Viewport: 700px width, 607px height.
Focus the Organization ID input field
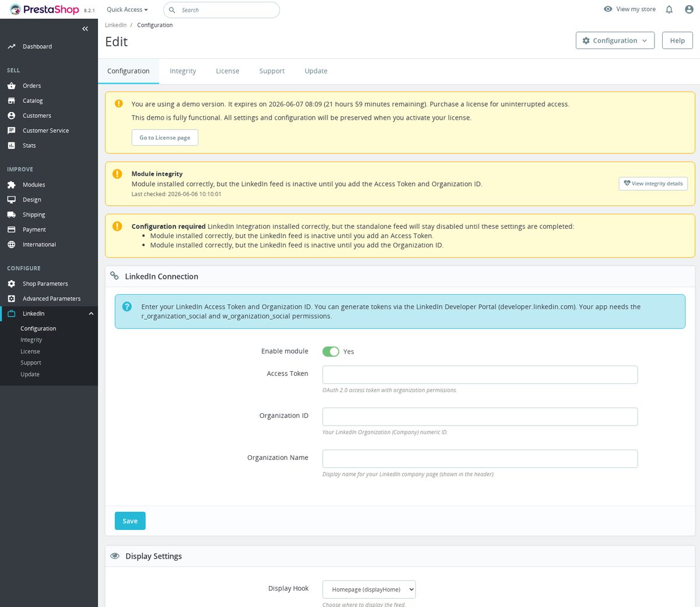[480, 417]
